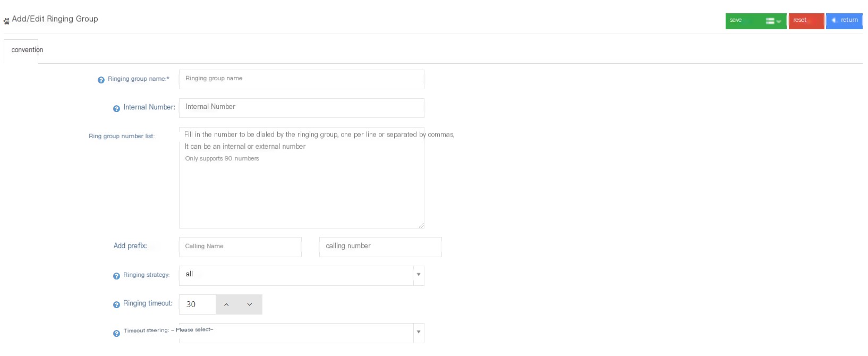The height and width of the screenshot is (356, 868).
Task: Open the Timeout steering dropdown
Action: 301,333
